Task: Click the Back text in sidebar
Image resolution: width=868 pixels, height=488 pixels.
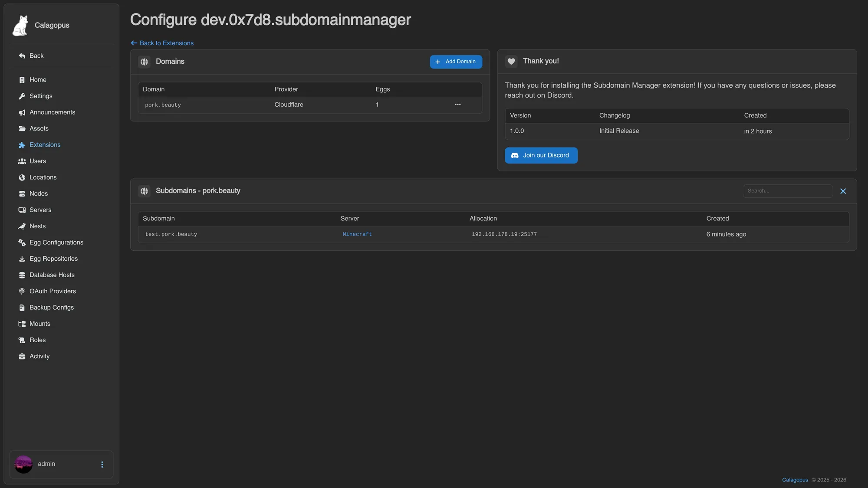Action: coord(36,56)
